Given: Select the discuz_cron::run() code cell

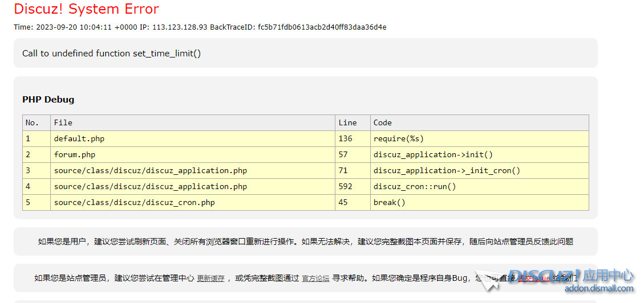Looking at the screenshot, I should coord(479,187).
